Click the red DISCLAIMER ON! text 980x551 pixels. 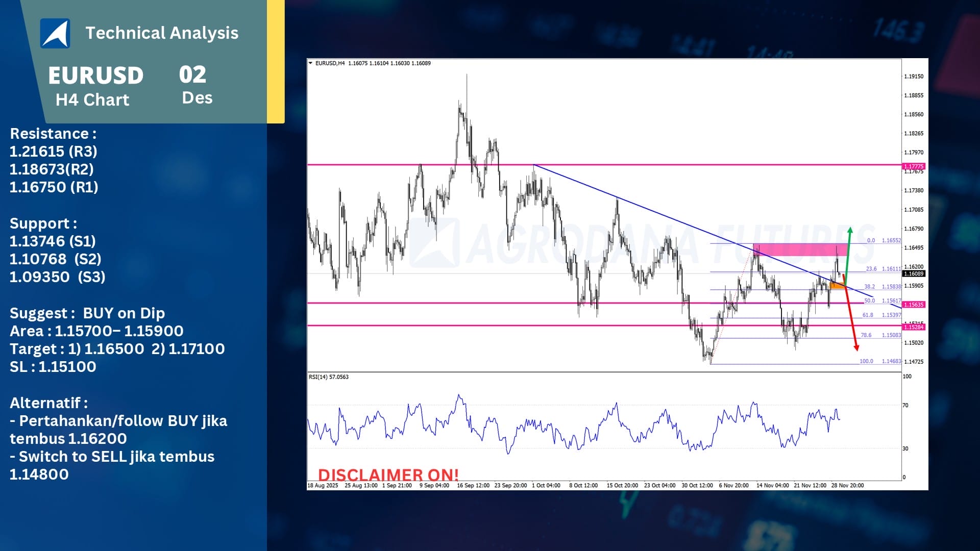click(388, 474)
